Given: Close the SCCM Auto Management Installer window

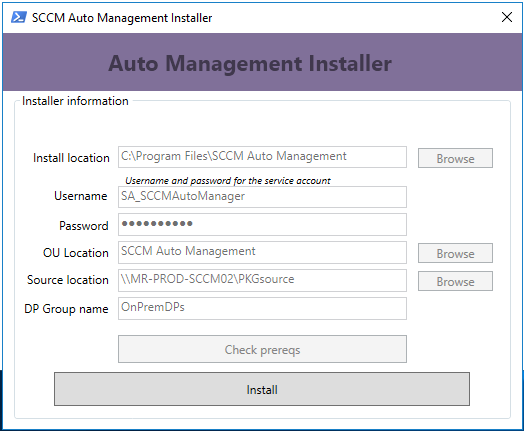Looking at the screenshot, I should [507, 17].
